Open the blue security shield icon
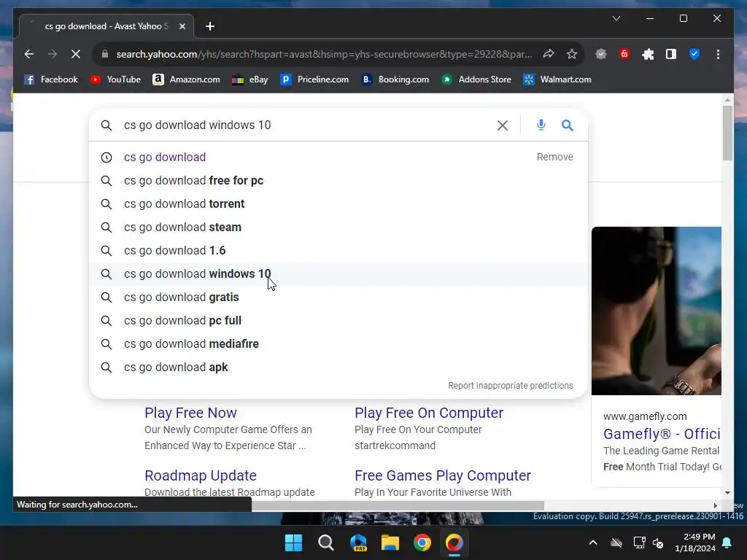The image size is (747, 560). point(694,54)
